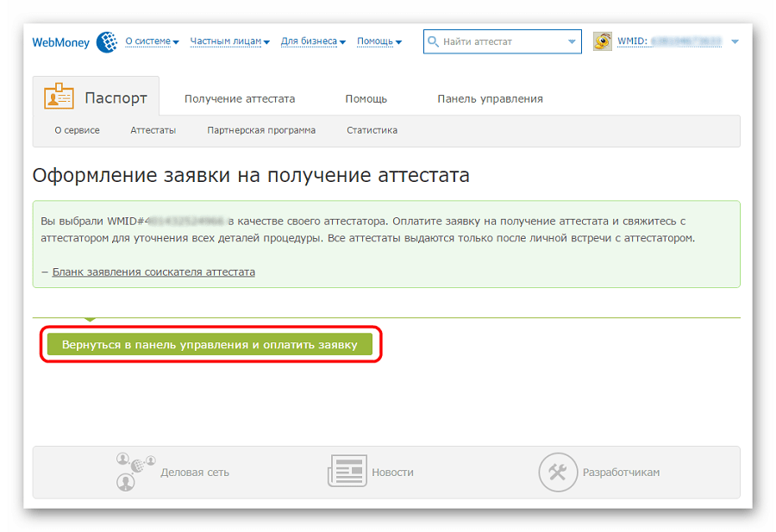Open the Аттестаты submenu item
Viewport: 776px width, 532px height.
153,131
